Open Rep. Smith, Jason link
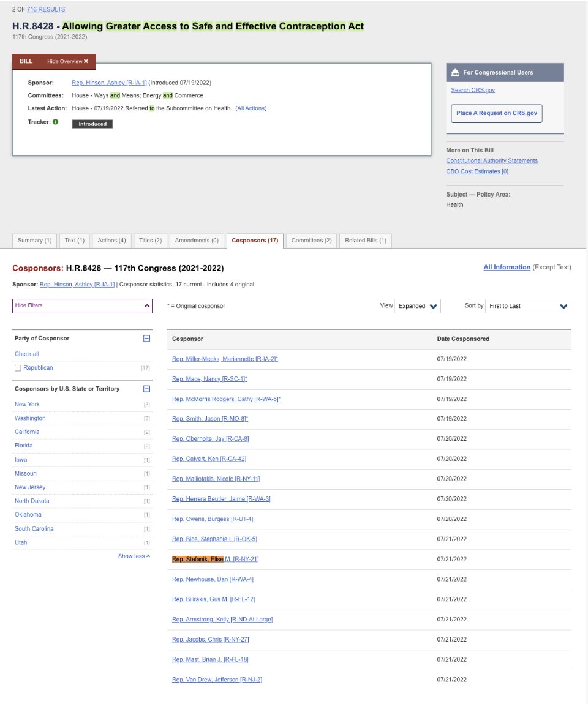Screen dimensions: 588x704 209,419
